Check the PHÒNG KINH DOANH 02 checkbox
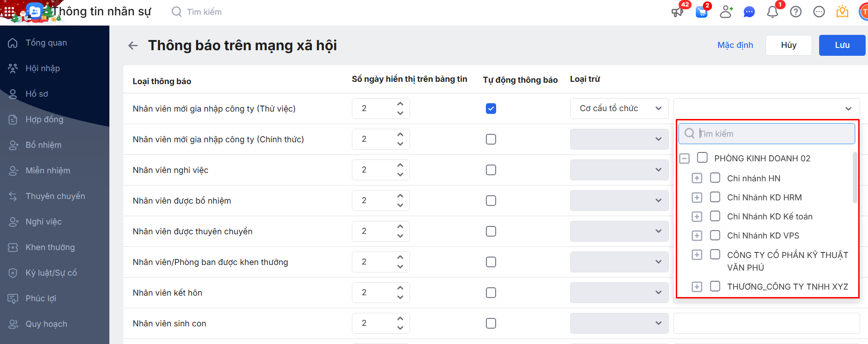The width and height of the screenshot is (868, 344). [702, 158]
